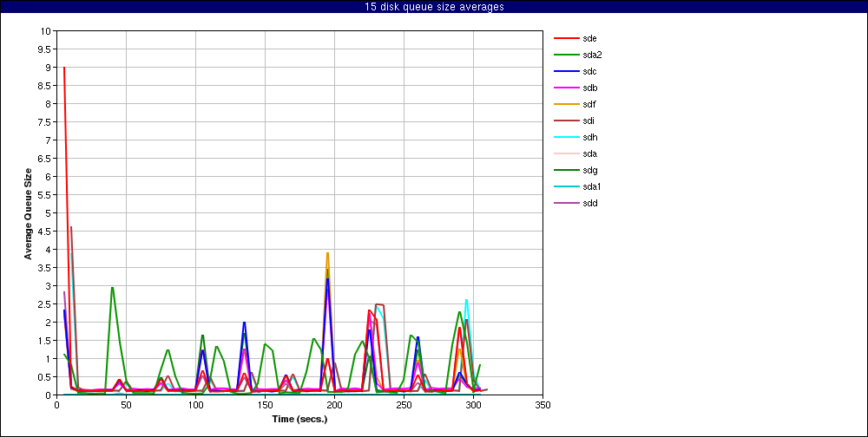Click the pink sda legend line swatch
Screen dimensions: 868x437
coord(565,153)
